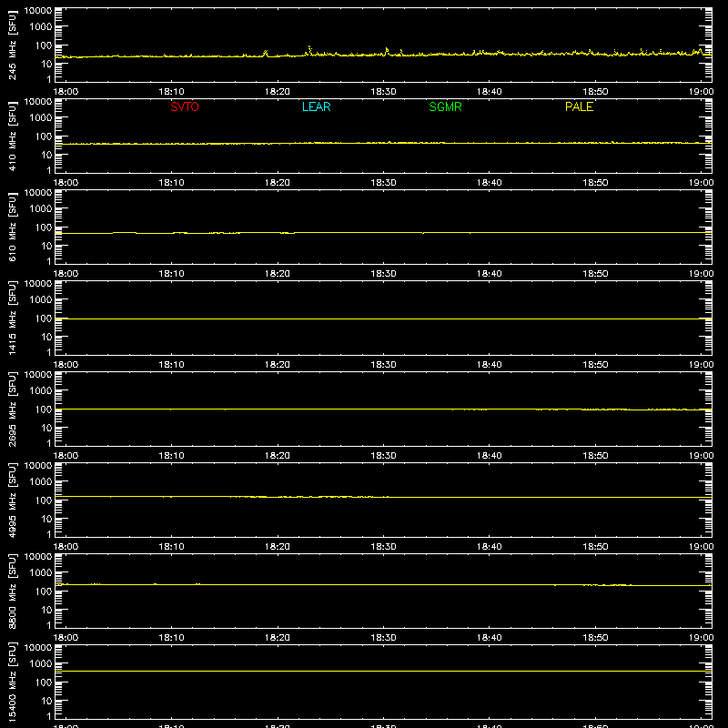Image resolution: width=728 pixels, height=728 pixels.
Task: Click the 10 tick value on 15400 MHz axis
Action: coord(46,701)
